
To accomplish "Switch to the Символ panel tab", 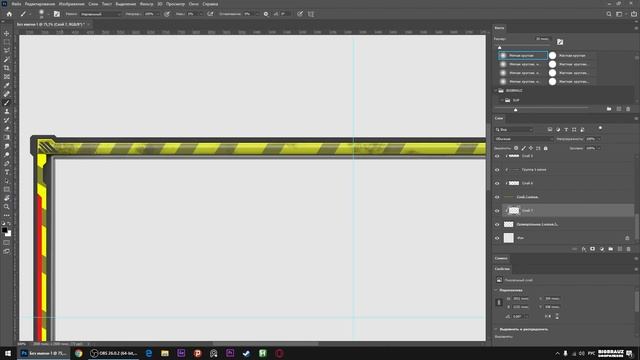I will coord(501,258).
